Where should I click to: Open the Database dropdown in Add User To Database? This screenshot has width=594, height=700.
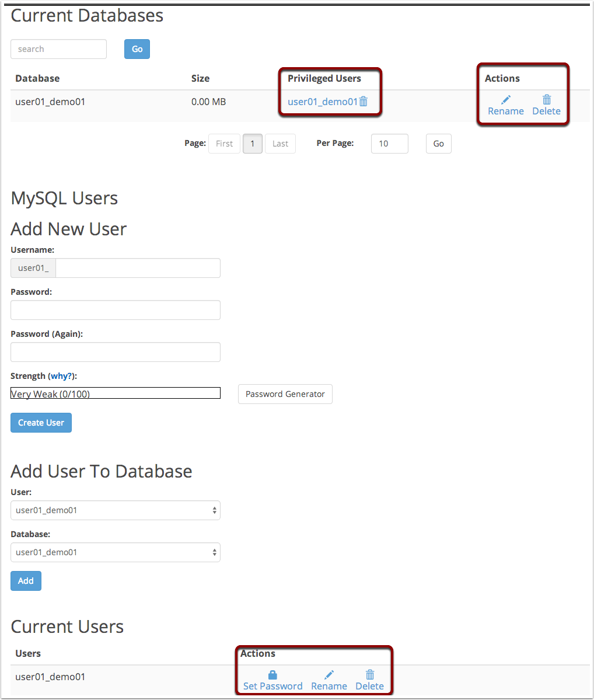click(116, 552)
